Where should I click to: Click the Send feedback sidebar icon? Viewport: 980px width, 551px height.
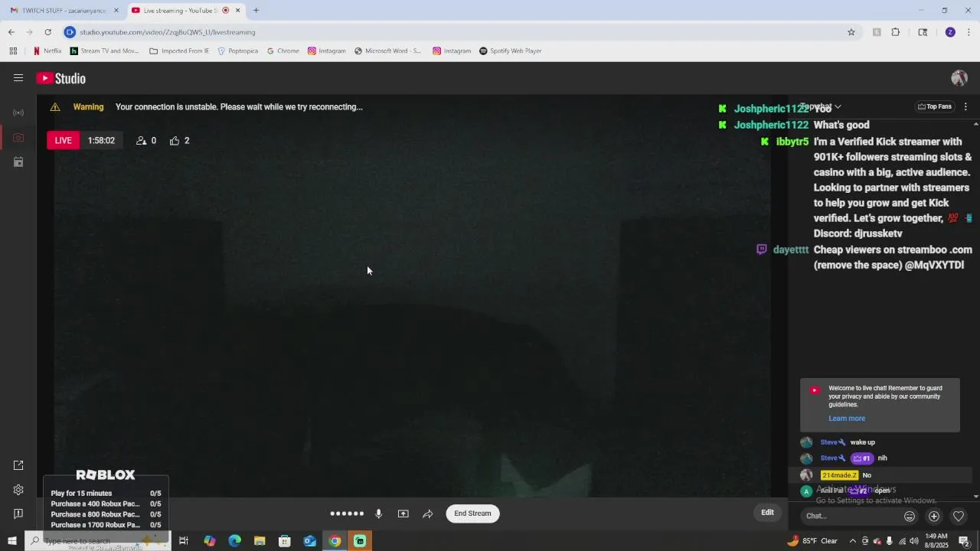pos(18,514)
